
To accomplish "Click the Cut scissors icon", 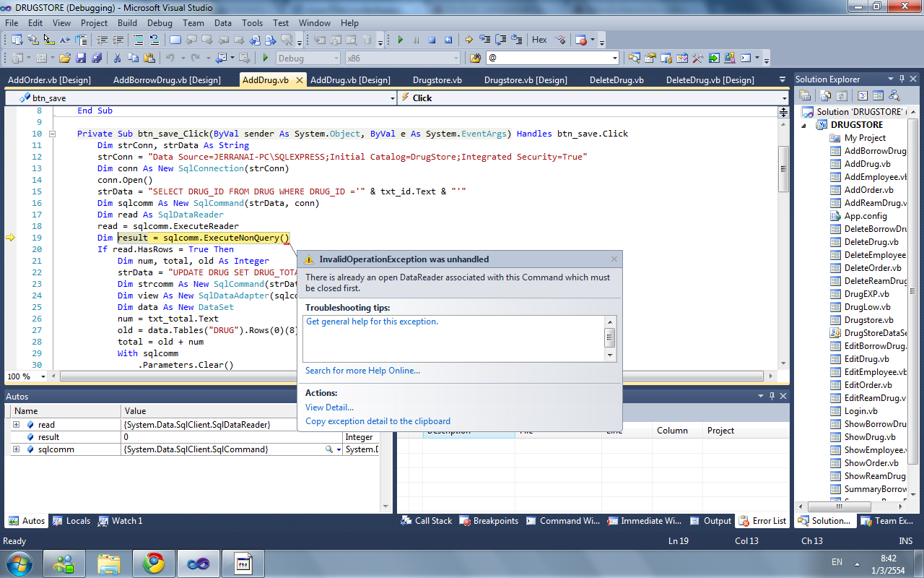I will tap(117, 59).
